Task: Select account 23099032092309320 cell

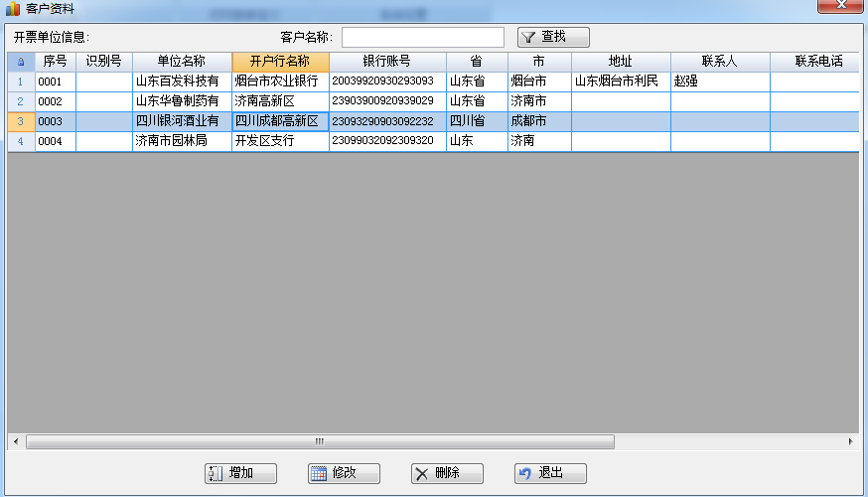Action: coord(387,141)
